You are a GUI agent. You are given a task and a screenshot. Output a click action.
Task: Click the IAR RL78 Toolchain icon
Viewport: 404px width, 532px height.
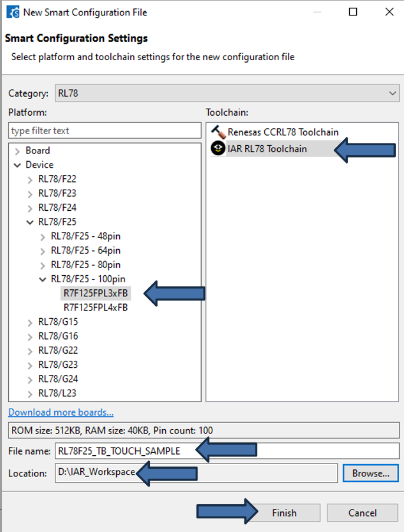(218, 149)
